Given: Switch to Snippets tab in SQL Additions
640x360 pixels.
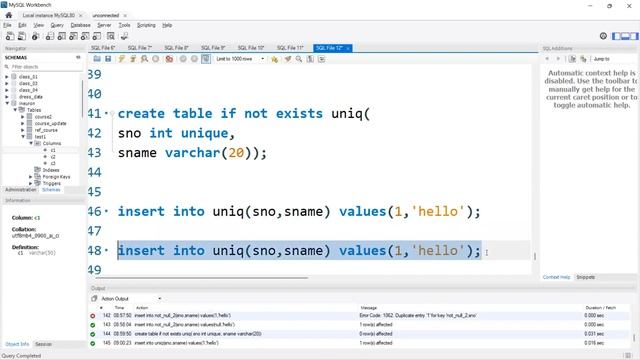Looking at the screenshot, I should (x=585, y=277).
